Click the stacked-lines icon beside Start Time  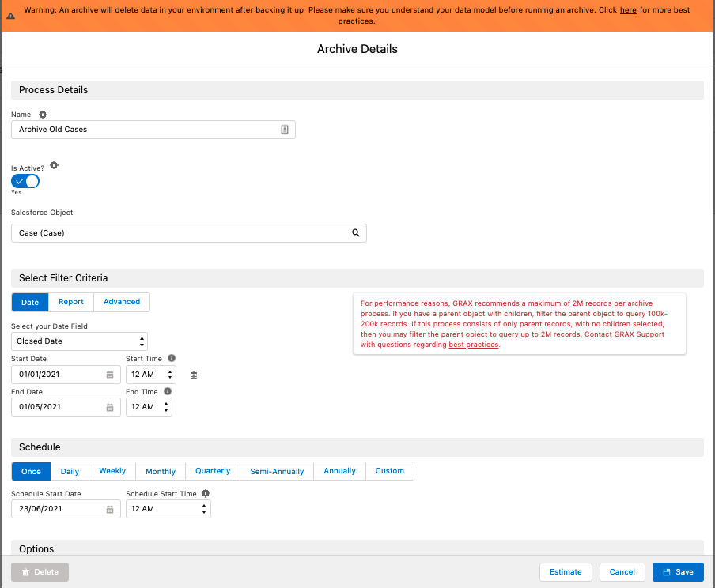tap(194, 375)
